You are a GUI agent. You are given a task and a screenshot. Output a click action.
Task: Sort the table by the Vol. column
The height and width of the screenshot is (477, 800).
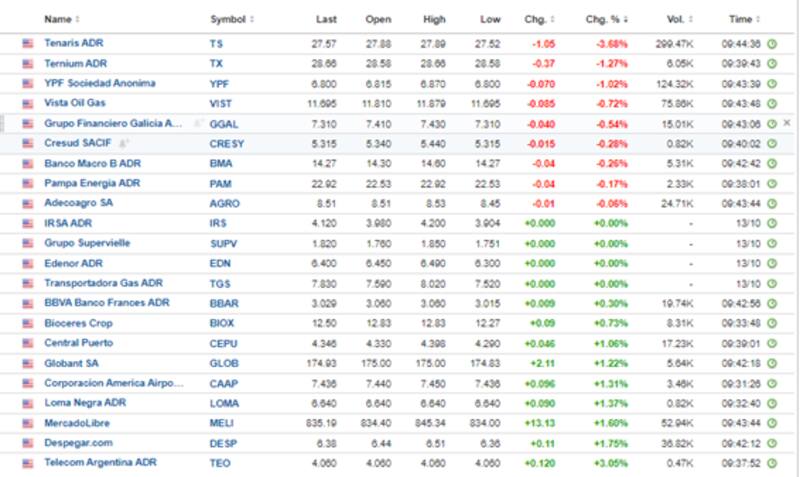pos(679,20)
